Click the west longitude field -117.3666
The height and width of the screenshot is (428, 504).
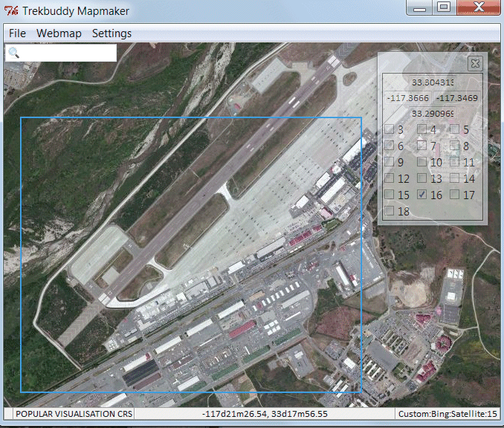coord(408,98)
